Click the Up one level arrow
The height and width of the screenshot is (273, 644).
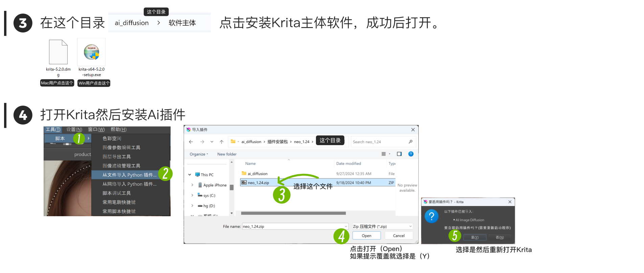[x=222, y=142]
